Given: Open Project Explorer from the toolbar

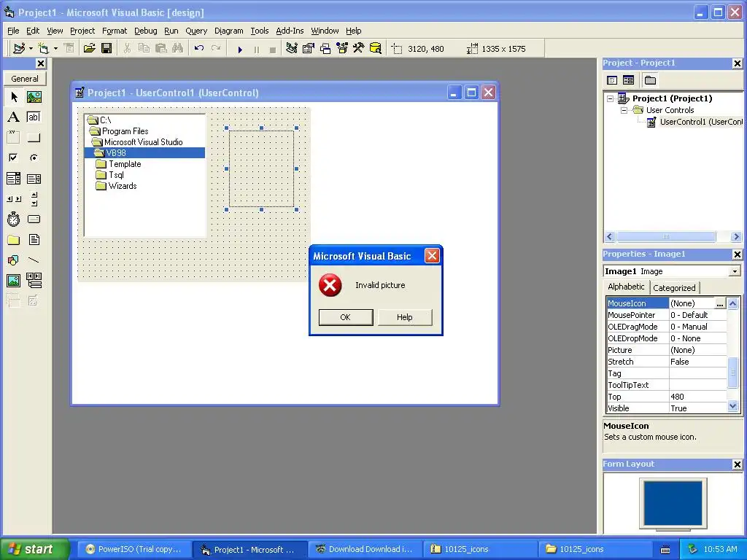Looking at the screenshot, I should (x=292, y=49).
